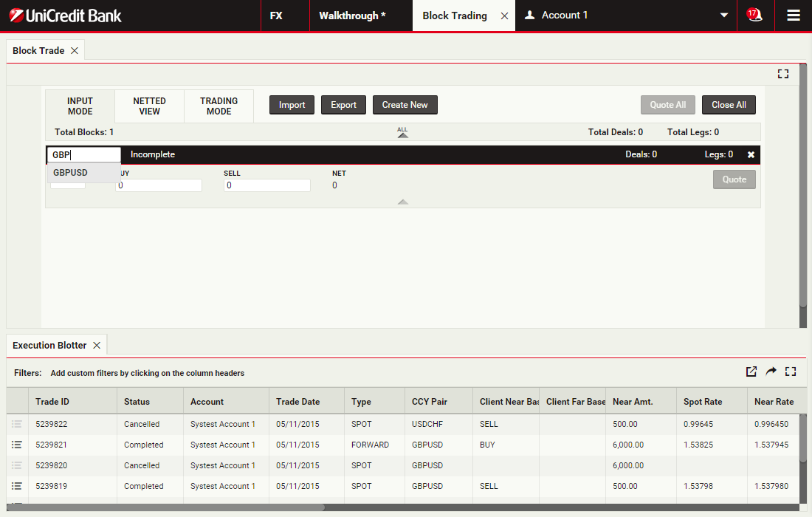This screenshot has height=517, width=812.
Task: Maximize the Execution Blotter panel
Action: pos(791,372)
